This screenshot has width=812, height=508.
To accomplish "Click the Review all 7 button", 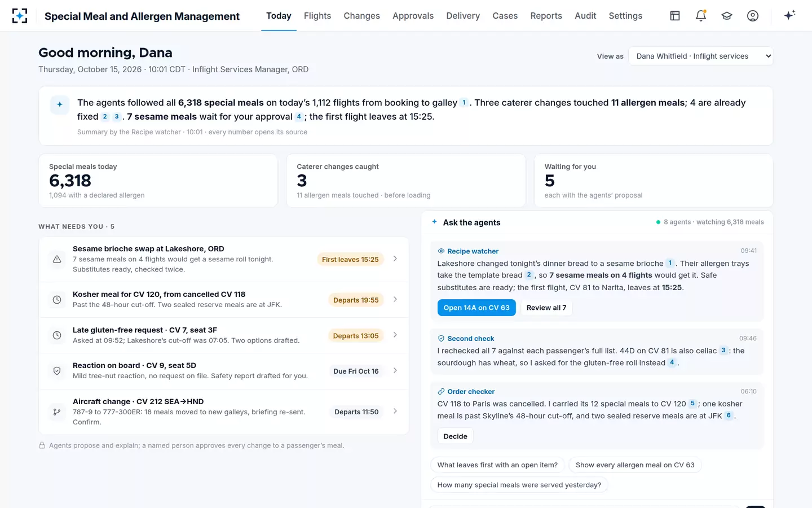I will coord(546,308).
